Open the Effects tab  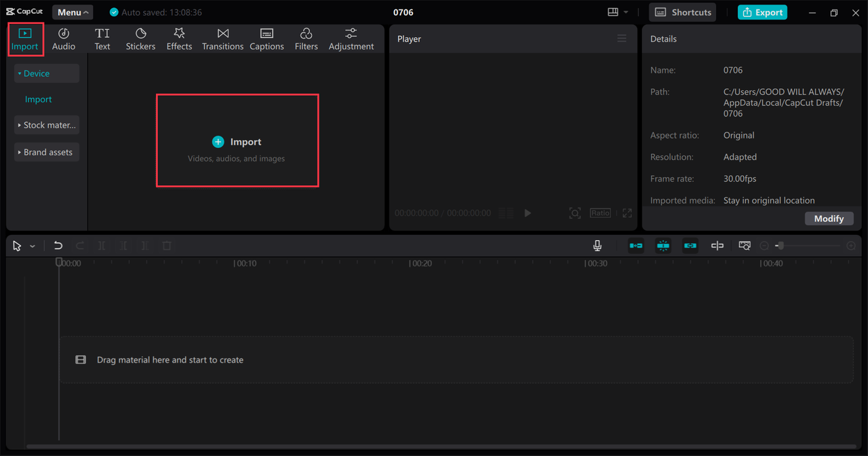click(179, 39)
